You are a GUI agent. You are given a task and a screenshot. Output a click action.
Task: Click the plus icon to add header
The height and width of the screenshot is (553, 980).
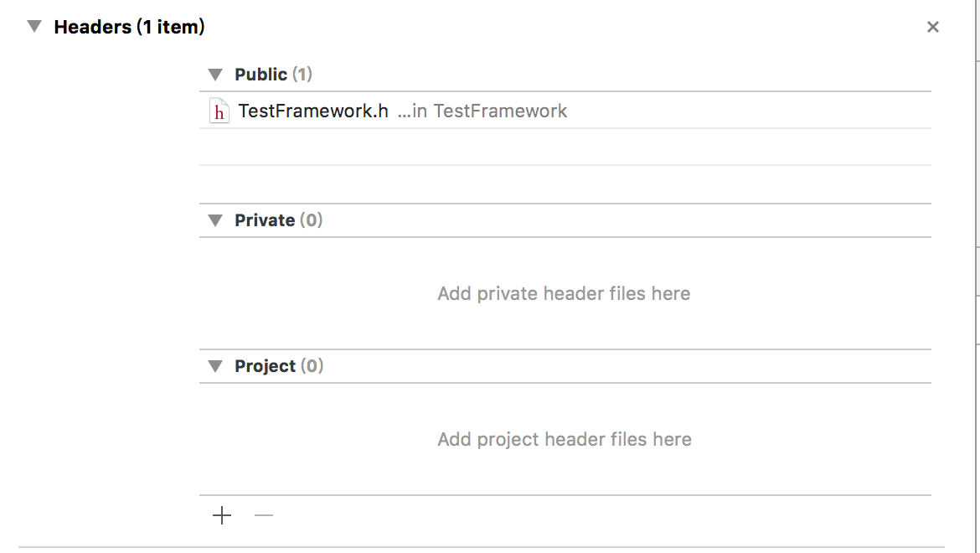click(x=222, y=515)
